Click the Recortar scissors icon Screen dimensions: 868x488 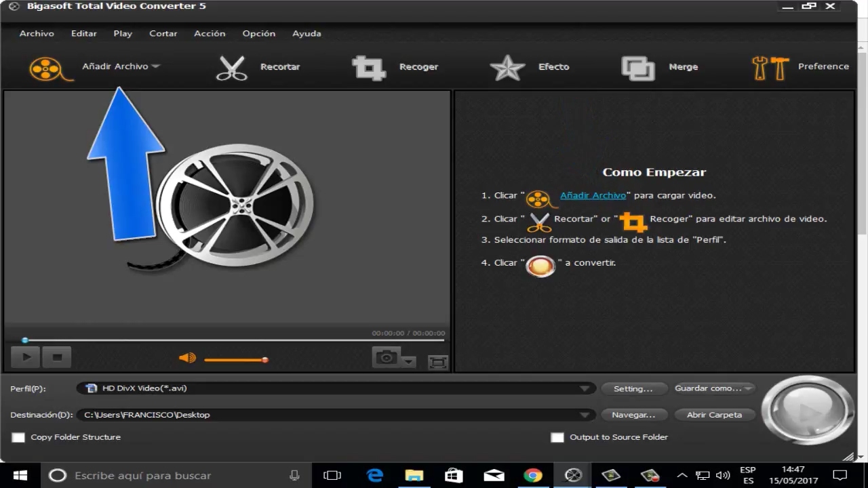click(x=232, y=68)
